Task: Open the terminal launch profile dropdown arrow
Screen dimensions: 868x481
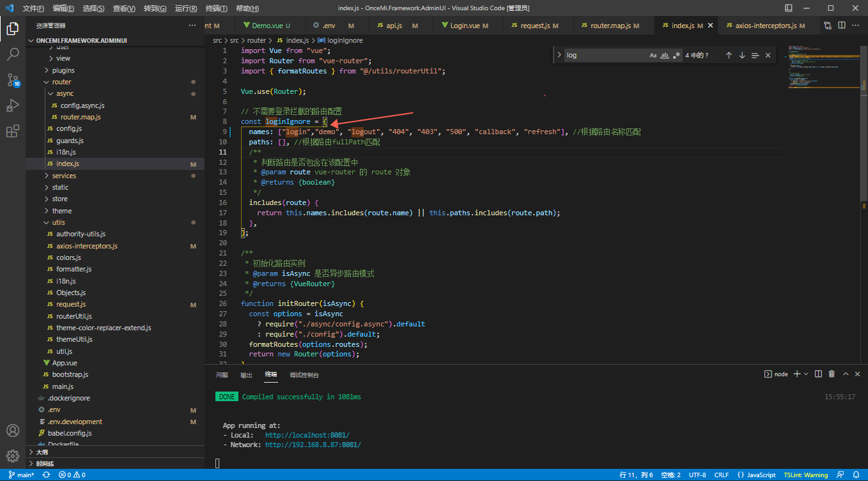Action: click(x=806, y=374)
